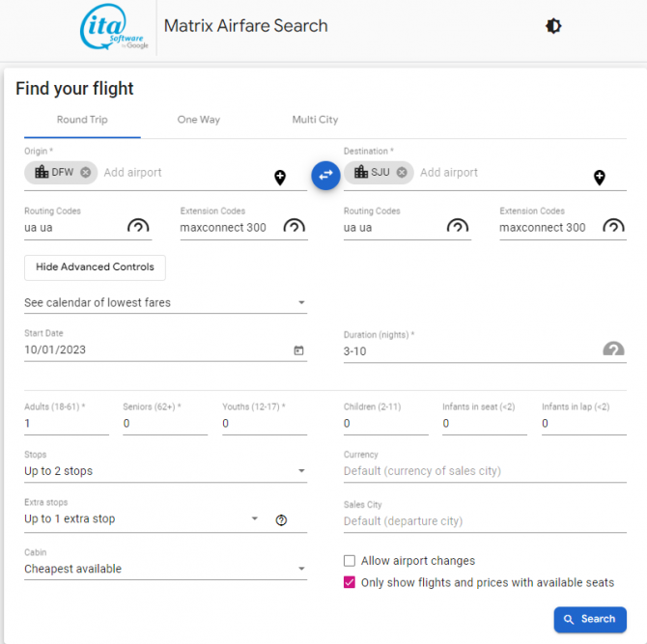Remove the SJU airport chip

[402, 173]
